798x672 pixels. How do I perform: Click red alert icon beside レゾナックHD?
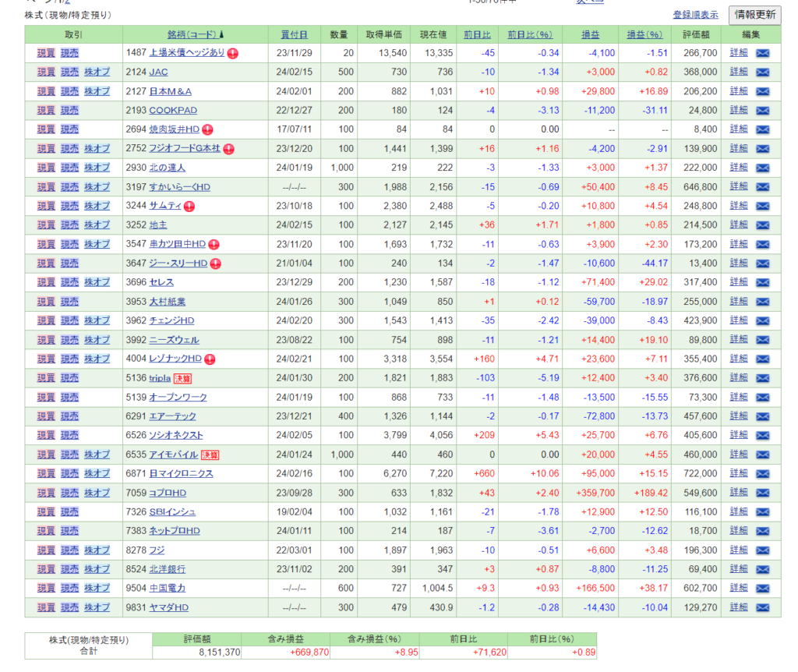pos(209,359)
